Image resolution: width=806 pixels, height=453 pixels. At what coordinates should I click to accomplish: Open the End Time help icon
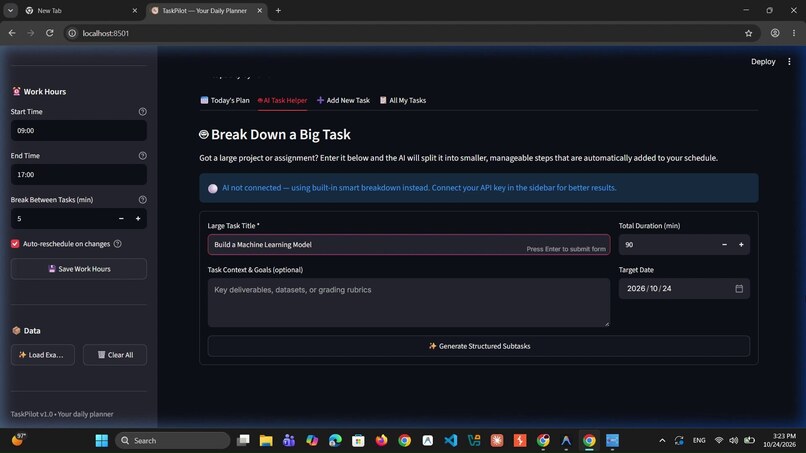tap(142, 156)
